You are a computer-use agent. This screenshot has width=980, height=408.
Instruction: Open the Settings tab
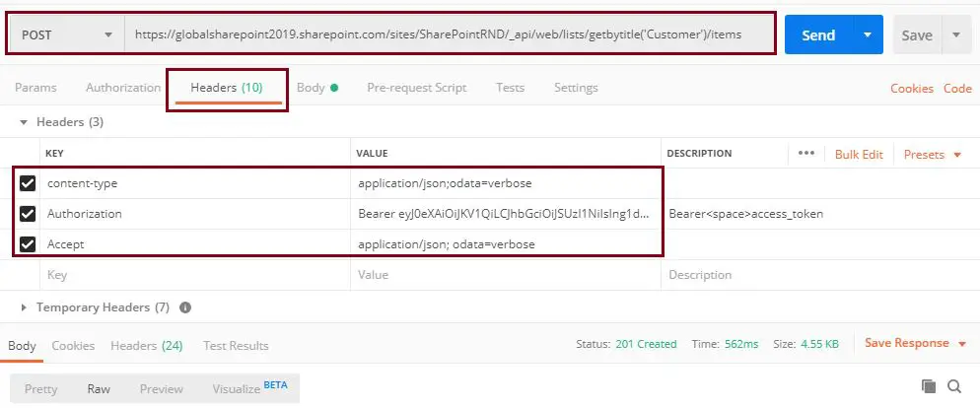pyautogui.click(x=576, y=88)
